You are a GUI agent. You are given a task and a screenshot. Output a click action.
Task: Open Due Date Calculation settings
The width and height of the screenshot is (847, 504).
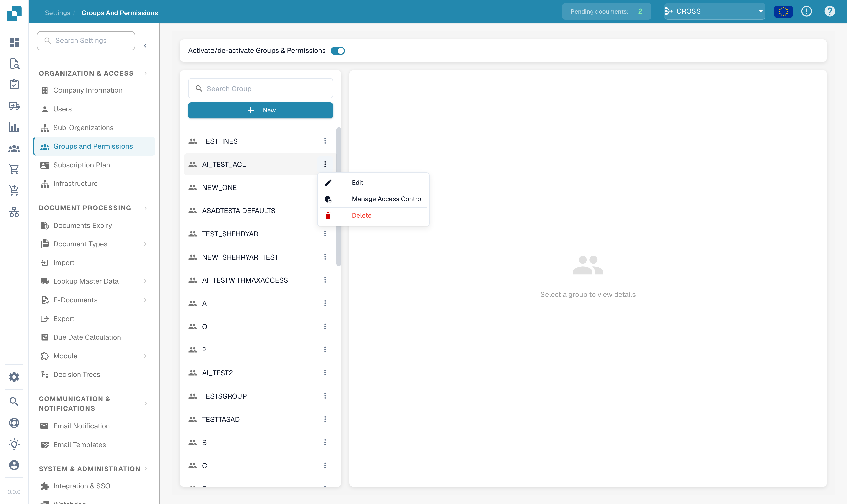[x=94, y=337]
